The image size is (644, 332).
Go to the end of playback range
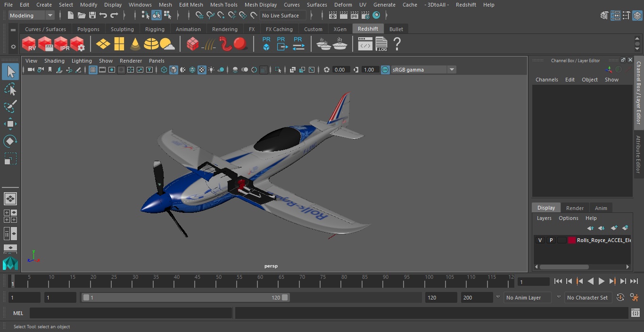[634, 281]
